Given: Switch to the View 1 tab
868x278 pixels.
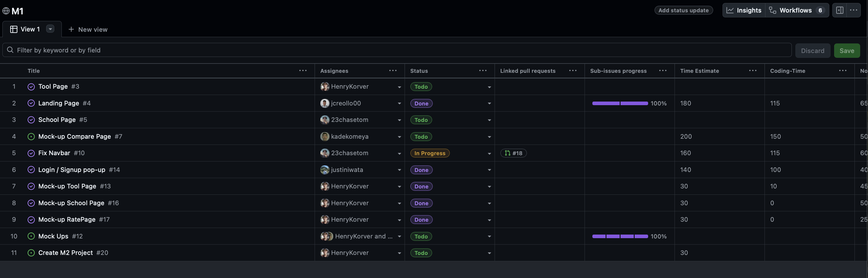Looking at the screenshot, I should (30, 29).
